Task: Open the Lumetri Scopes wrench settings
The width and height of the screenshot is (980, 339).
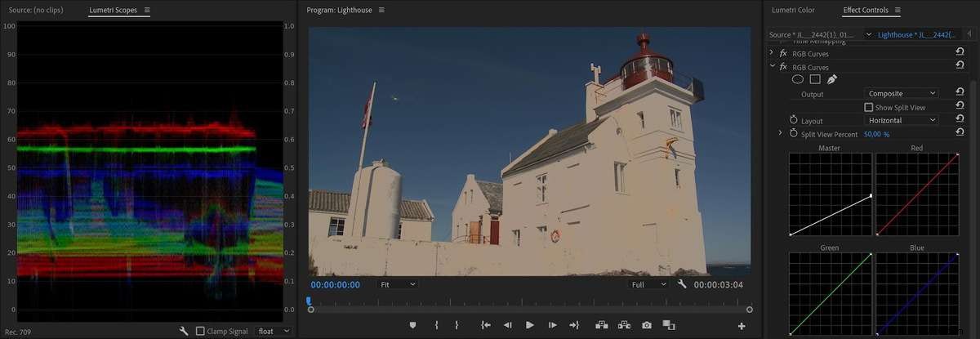Action: (185, 331)
